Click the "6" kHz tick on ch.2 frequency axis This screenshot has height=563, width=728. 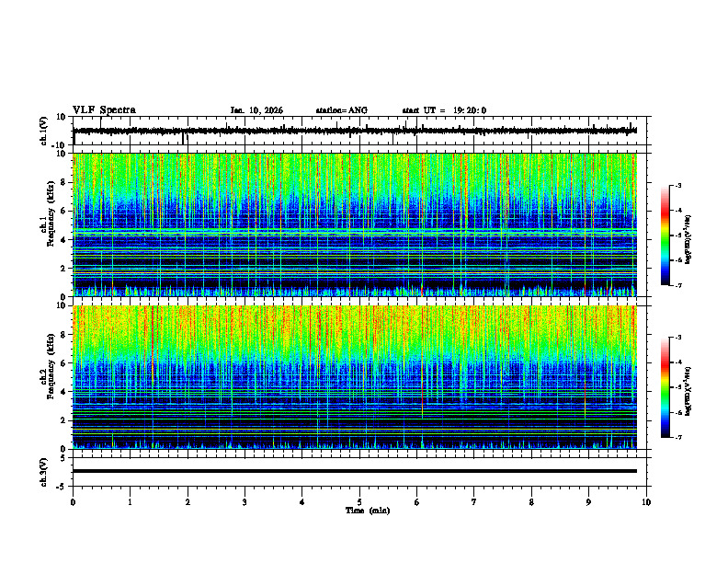(63, 363)
